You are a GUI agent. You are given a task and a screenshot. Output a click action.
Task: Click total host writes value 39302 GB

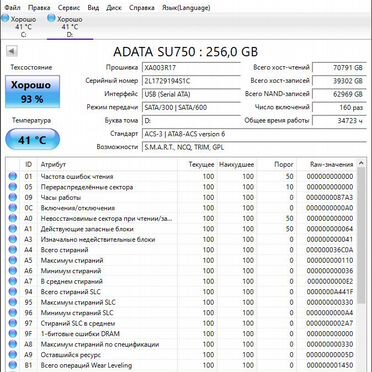point(339,81)
